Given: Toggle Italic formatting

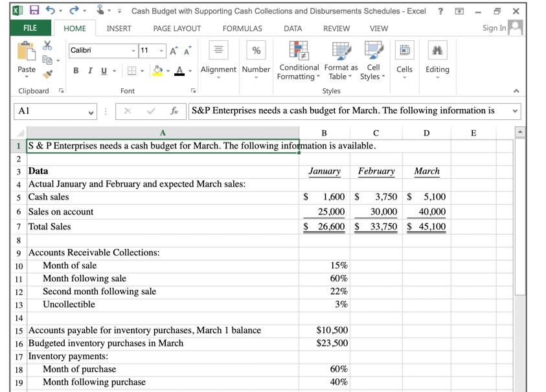Looking at the screenshot, I should click(90, 71).
